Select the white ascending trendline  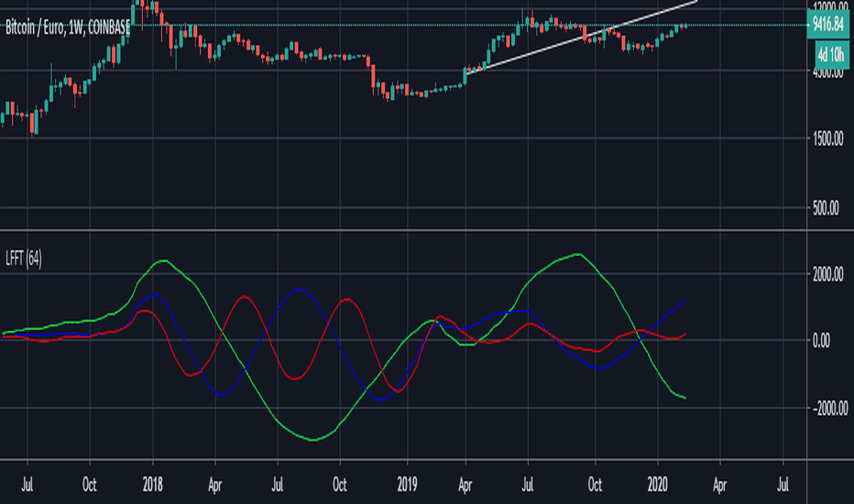[583, 37]
